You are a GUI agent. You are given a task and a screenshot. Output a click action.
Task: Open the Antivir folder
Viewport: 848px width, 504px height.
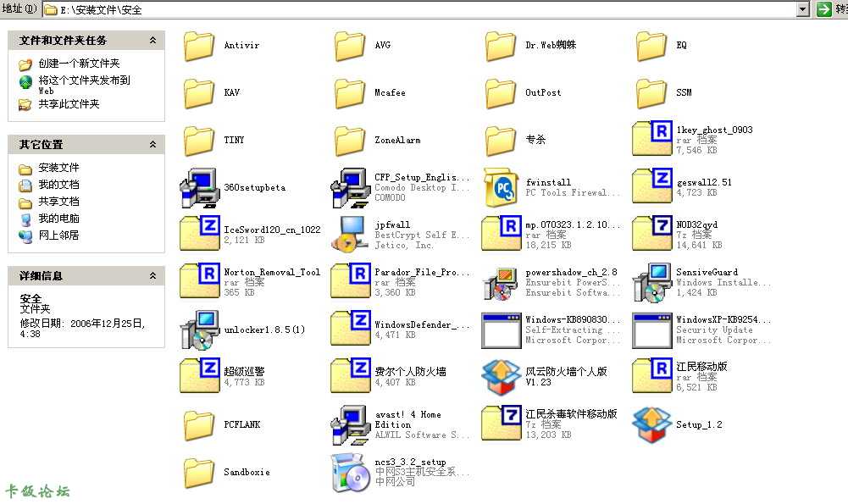pyautogui.click(x=200, y=45)
